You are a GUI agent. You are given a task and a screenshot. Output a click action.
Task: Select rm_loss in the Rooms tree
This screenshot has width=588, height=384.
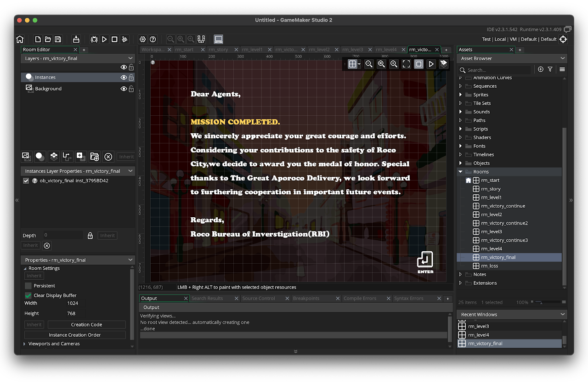(489, 266)
